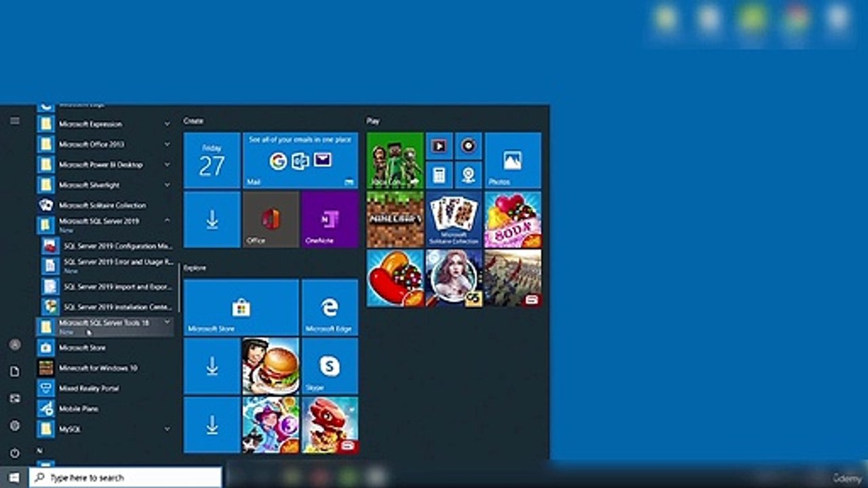The height and width of the screenshot is (488, 868).
Task: Open the G5 hidden object game tile
Action: (x=454, y=278)
